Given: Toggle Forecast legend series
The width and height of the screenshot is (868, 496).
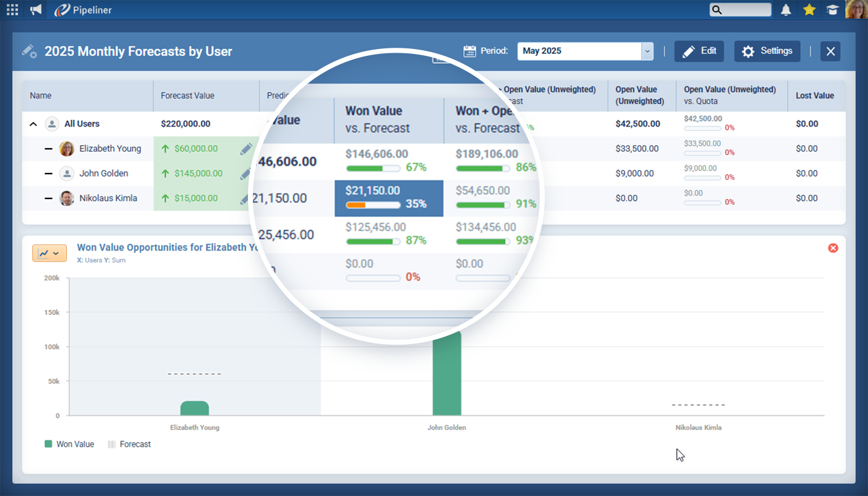Looking at the screenshot, I should tap(129, 445).
